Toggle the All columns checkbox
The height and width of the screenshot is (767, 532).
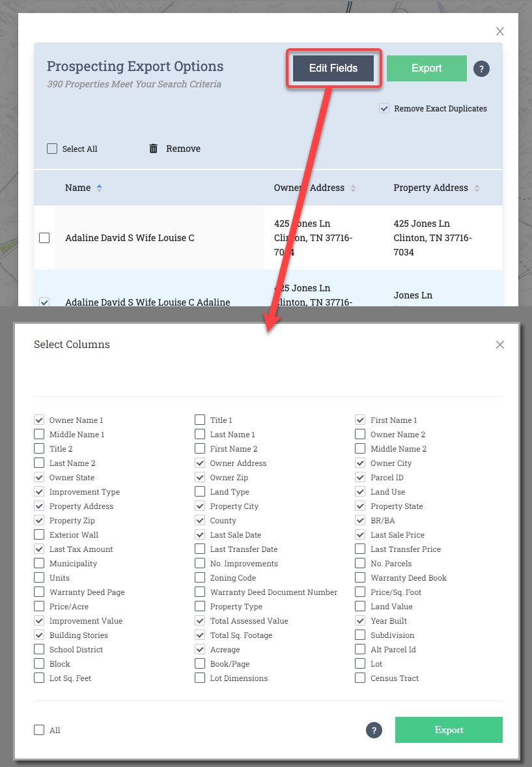coord(39,731)
